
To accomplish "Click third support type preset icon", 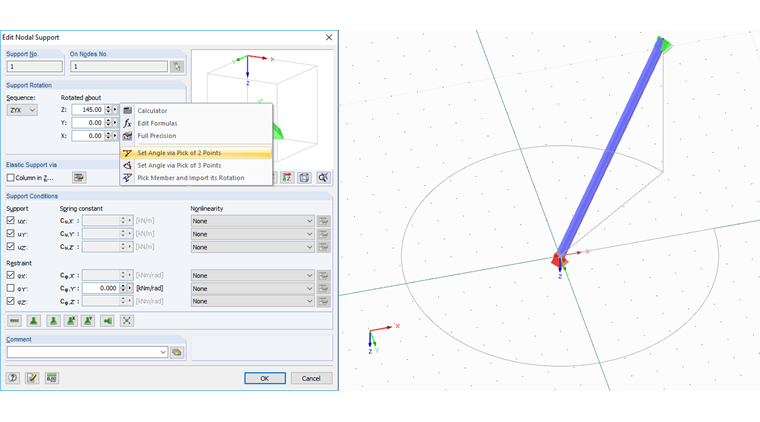I will tap(53, 321).
